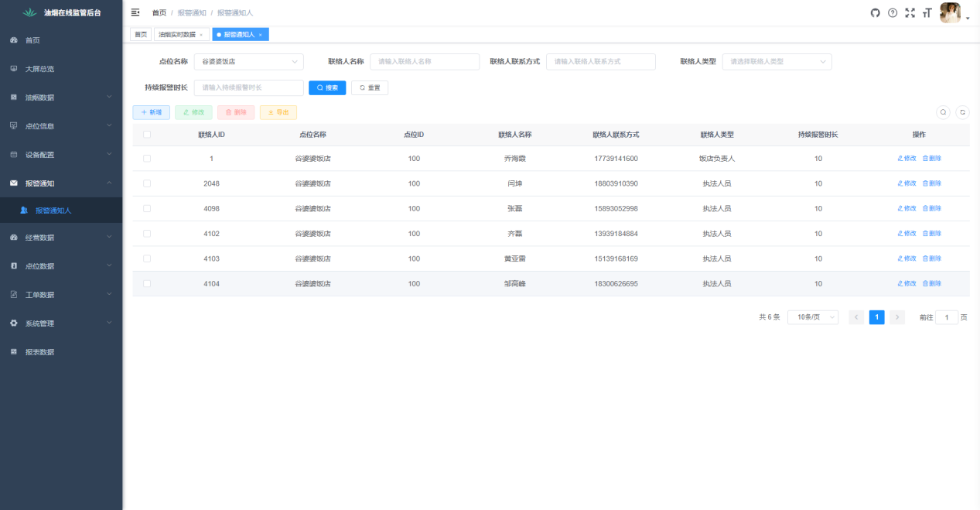Open 报表数据 in the sidebar
The image size is (980, 510).
click(x=61, y=352)
